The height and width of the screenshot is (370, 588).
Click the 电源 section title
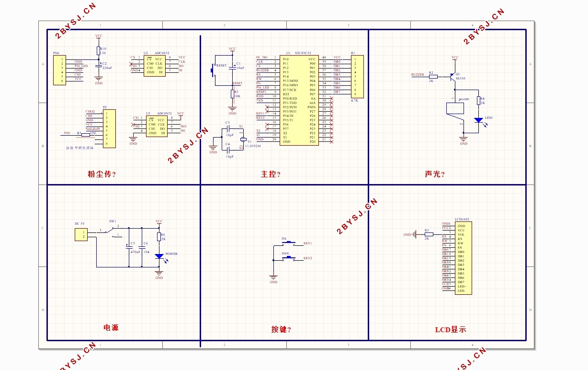pyautogui.click(x=111, y=328)
